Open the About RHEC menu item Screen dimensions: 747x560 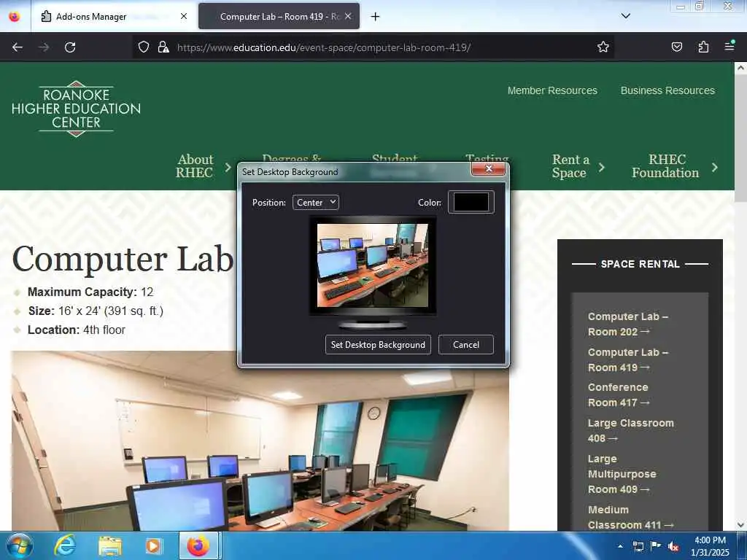[x=194, y=166]
